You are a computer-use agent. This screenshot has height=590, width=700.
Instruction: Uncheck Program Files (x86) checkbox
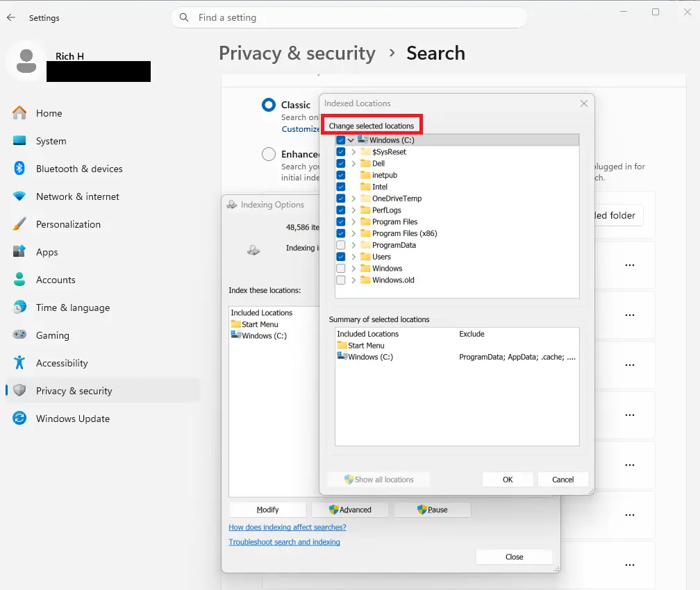coord(340,233)
